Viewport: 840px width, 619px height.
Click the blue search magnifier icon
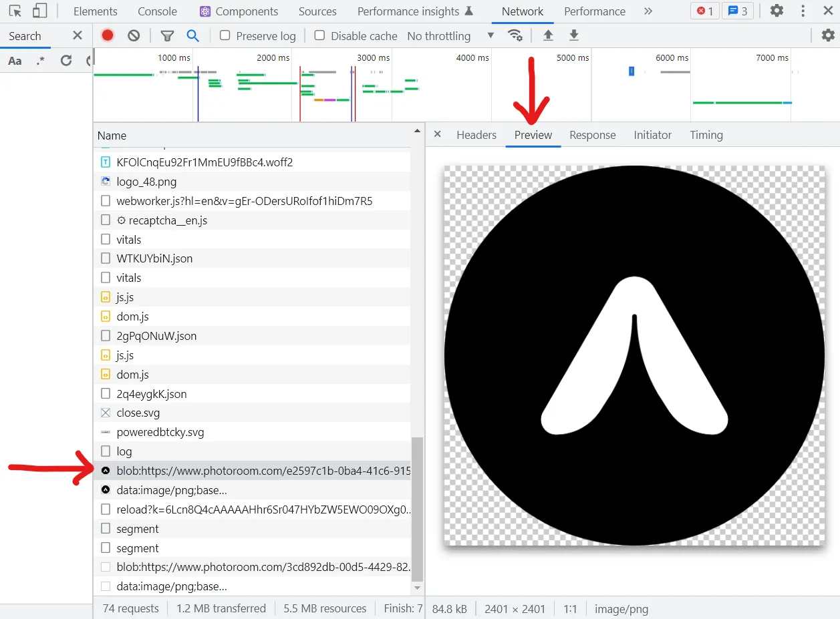(192, 36)
